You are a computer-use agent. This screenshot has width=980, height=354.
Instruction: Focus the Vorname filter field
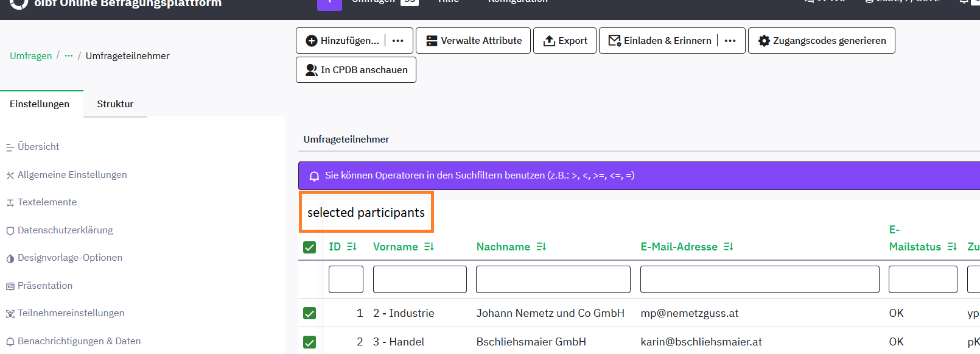(420, 279)
